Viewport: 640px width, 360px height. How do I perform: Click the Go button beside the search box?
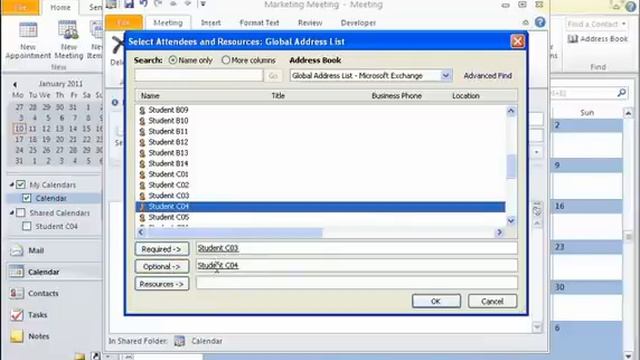pos(273,76)
